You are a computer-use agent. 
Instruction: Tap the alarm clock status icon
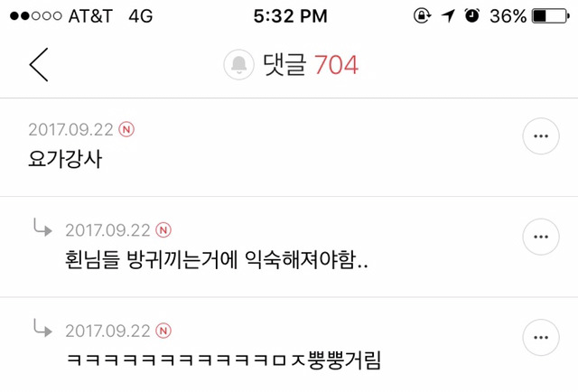[x=472, y=16]
